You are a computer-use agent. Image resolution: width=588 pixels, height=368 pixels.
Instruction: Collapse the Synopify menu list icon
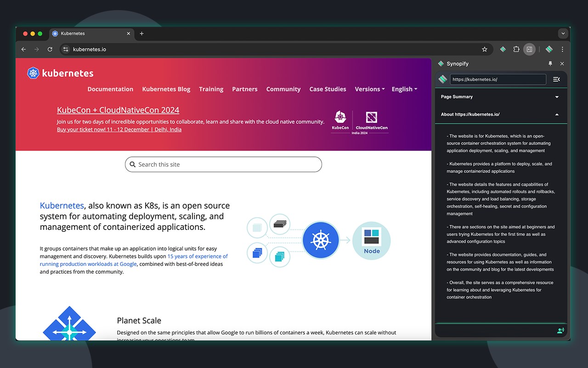pos(556,79)
